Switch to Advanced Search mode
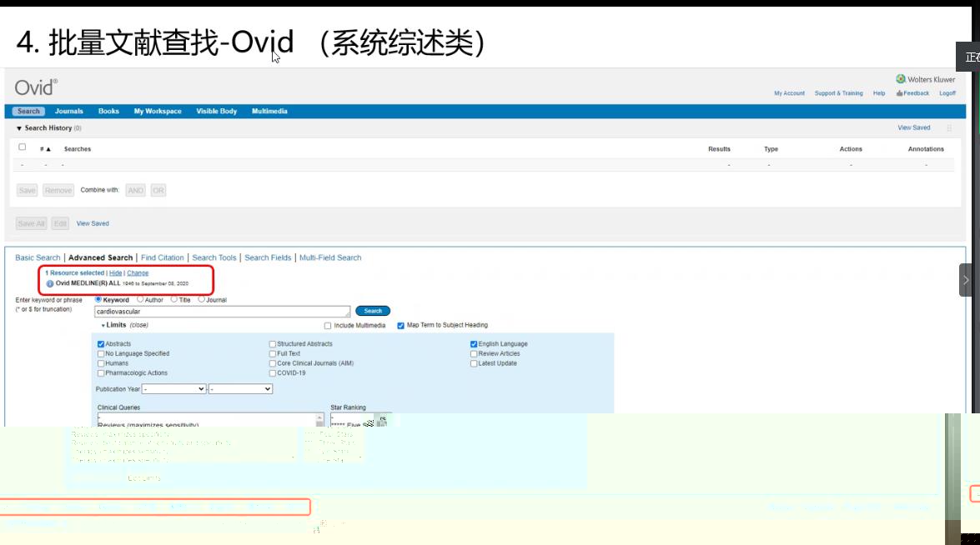980x545 pixels. [101, 257]
